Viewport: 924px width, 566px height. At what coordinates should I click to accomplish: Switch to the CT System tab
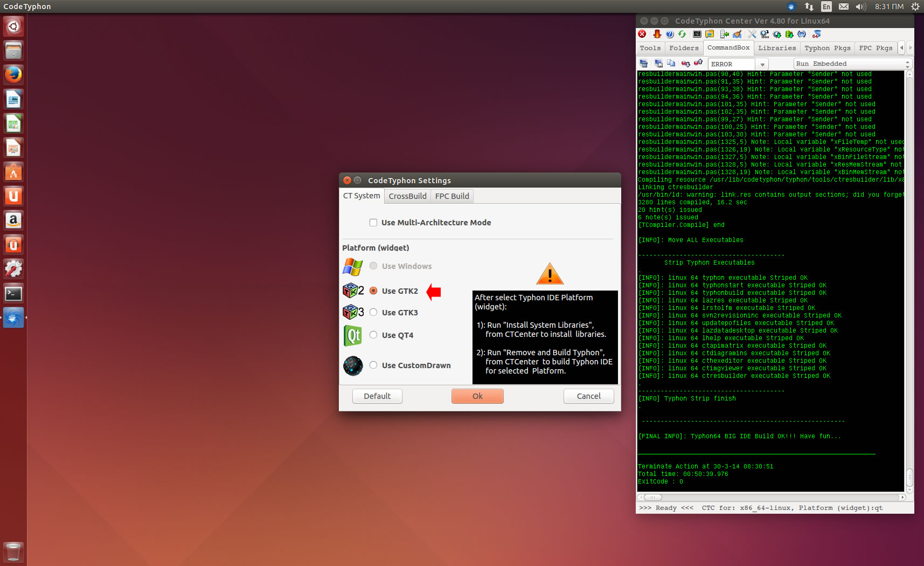pos(362,196)
